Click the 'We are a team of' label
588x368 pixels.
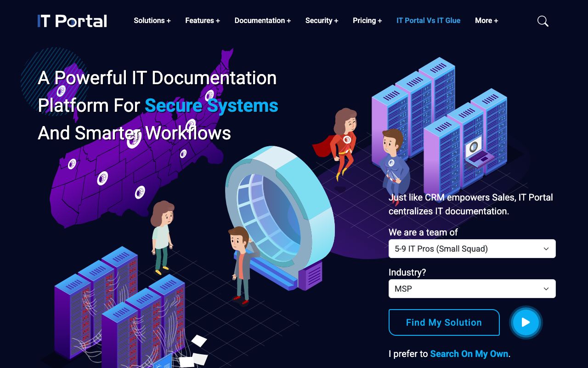423,232
